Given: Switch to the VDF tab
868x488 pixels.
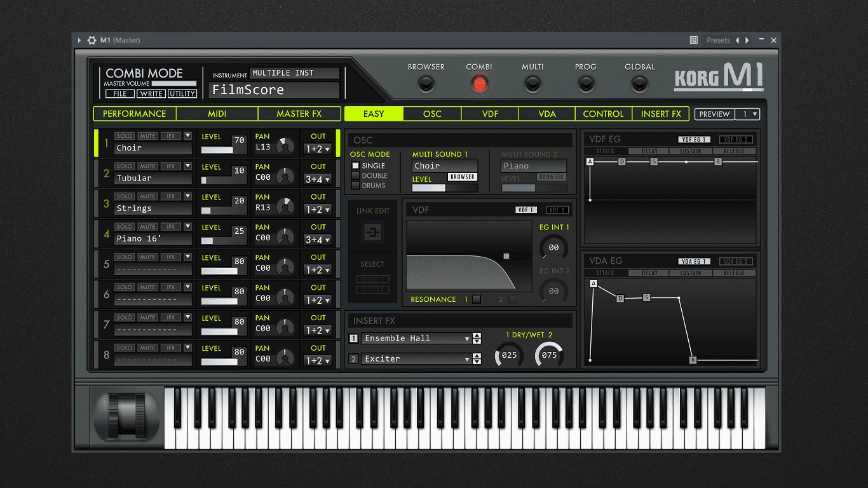Looking at the screenshot, I should point(490,114).
